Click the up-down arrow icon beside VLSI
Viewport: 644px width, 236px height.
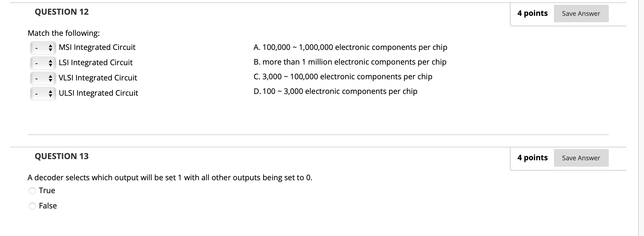pyautogui.click(x=50, y=78)
